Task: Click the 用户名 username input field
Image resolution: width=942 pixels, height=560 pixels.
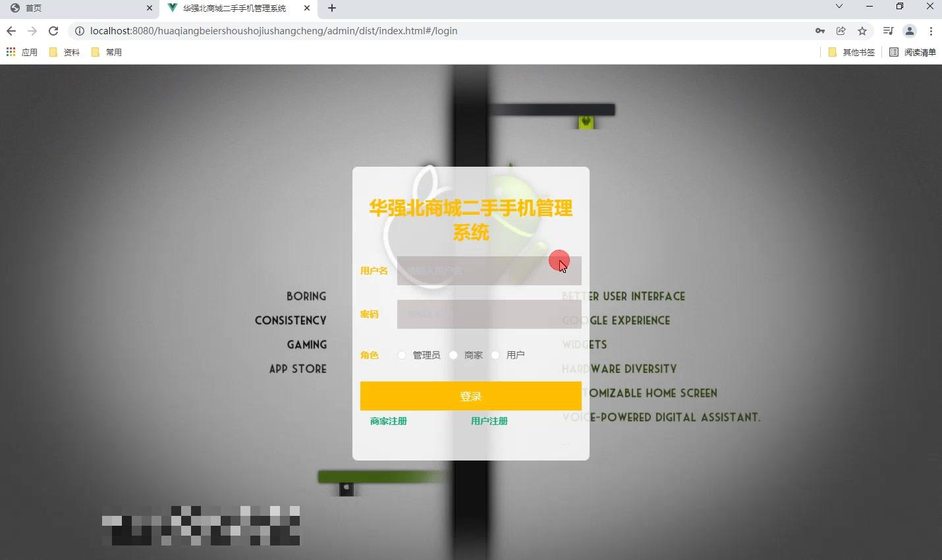Action: [489, 270]
